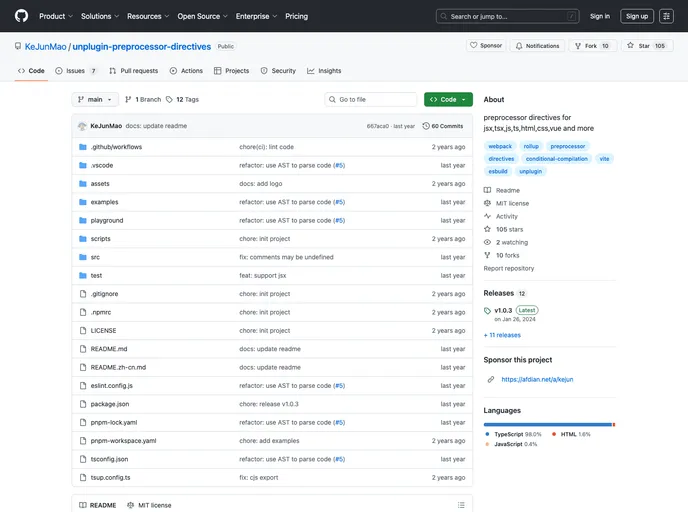Open the src folder
This screenshot has width=688, height=512.
[x=95, y=257]
